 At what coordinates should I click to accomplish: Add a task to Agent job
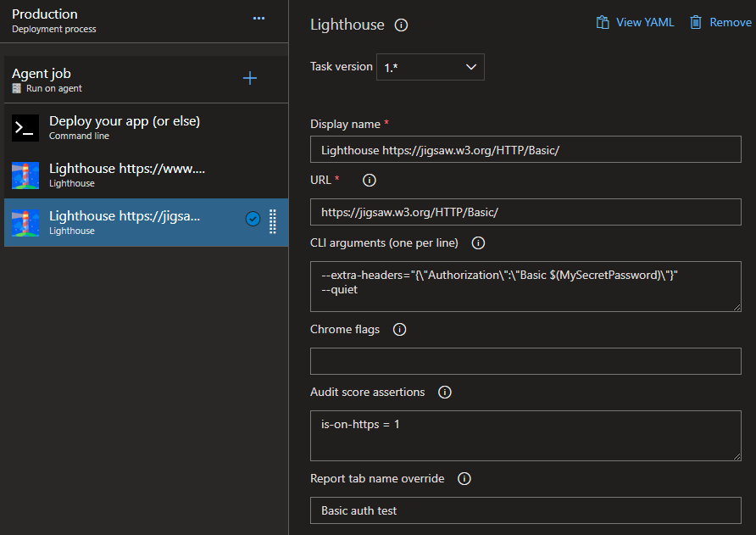tap(250, 78)
